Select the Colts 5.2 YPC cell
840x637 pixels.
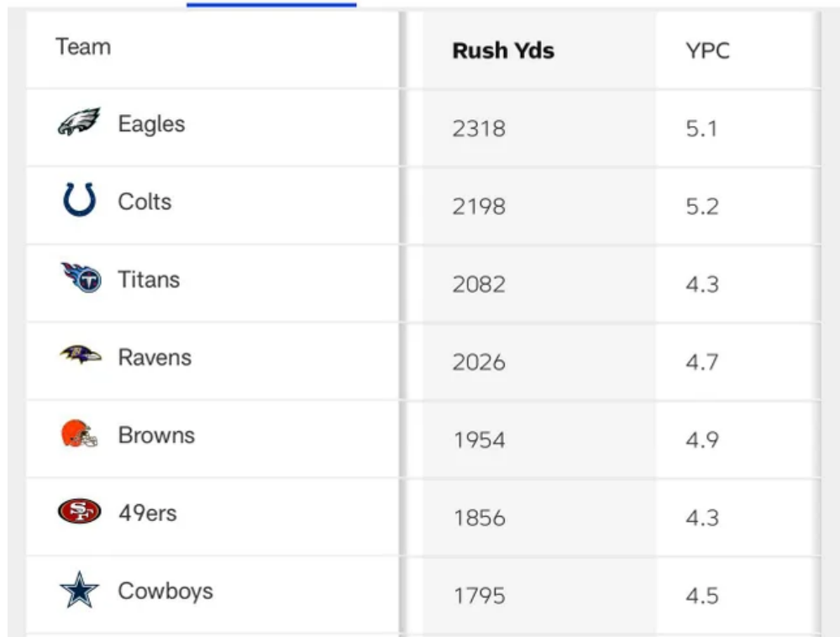[702, 206]
